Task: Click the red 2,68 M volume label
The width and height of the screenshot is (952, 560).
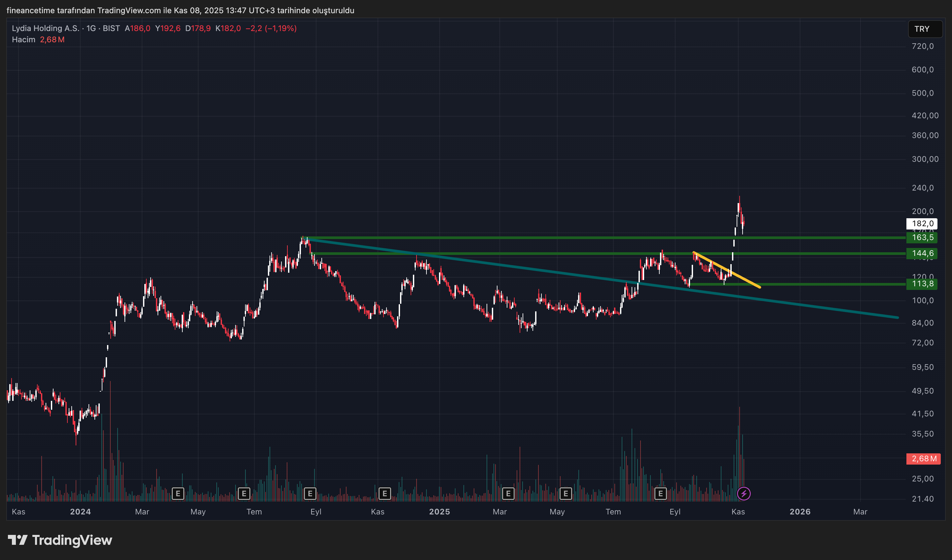Action: pyautogui.click(x=923, y=459)
